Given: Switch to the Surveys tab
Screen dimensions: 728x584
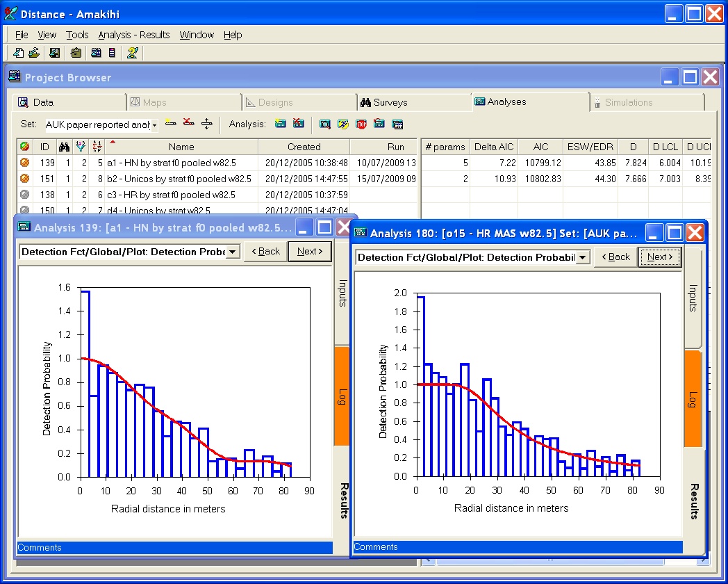Looking at the screenshot, I should [415, 102].
